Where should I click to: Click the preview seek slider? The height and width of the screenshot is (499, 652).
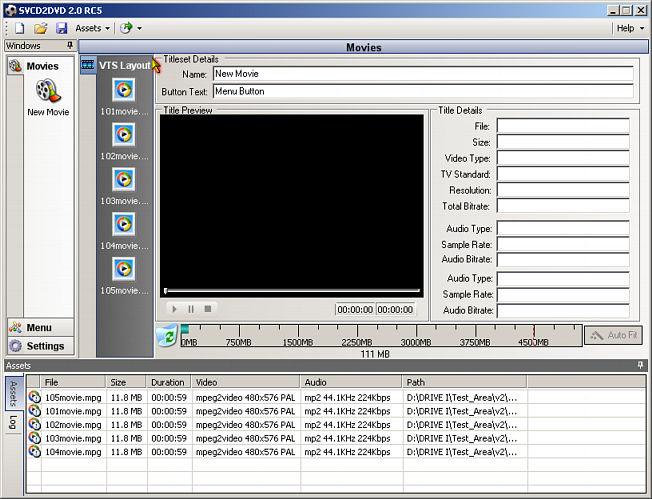(292, 290)
